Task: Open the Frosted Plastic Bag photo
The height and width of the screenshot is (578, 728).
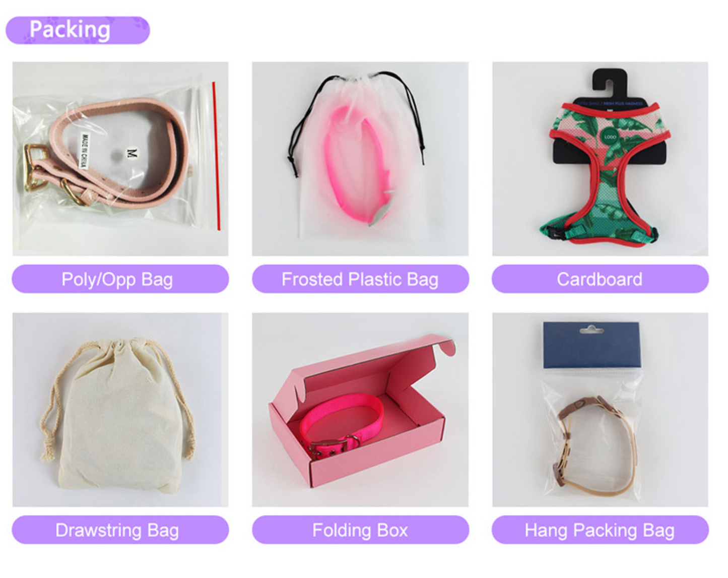Action: pyautogui.click(x=360, y=159)
